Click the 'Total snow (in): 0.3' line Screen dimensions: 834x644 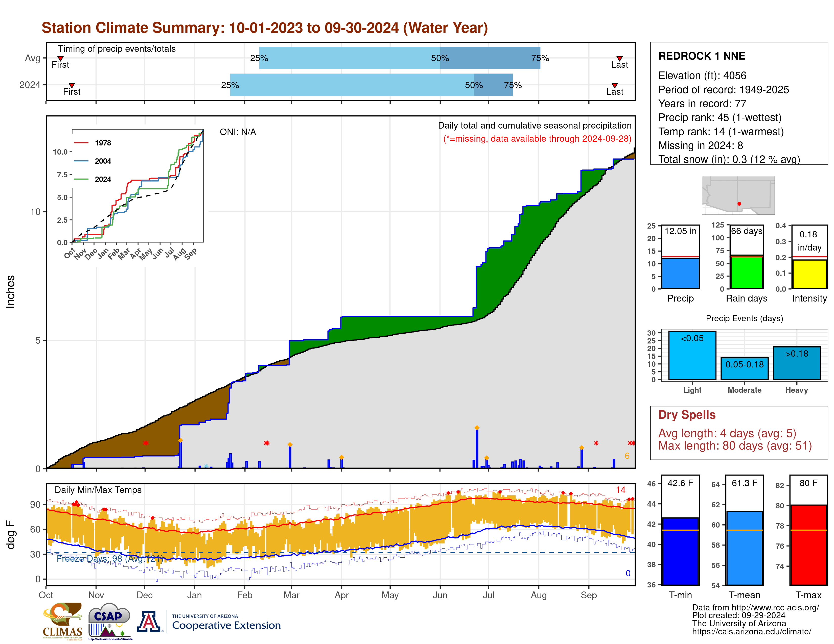pos(729,159)
